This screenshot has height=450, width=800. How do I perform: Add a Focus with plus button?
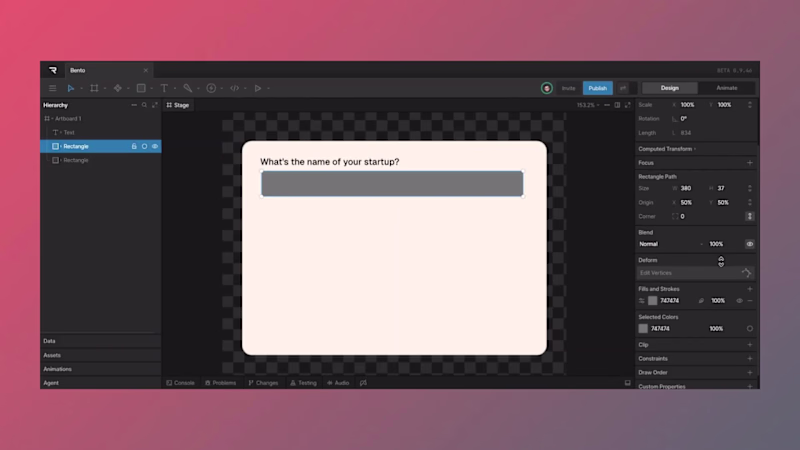749,163
